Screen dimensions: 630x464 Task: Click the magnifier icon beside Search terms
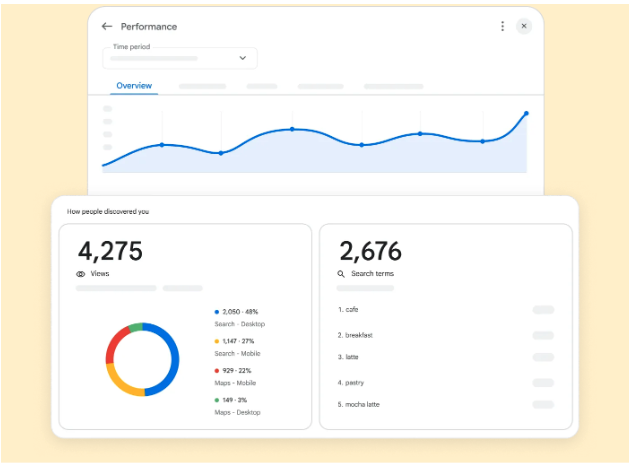tap(341, 274)
